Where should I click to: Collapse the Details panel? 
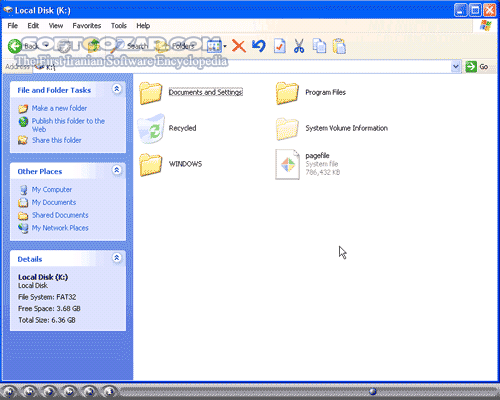click(x=117, y=258)
